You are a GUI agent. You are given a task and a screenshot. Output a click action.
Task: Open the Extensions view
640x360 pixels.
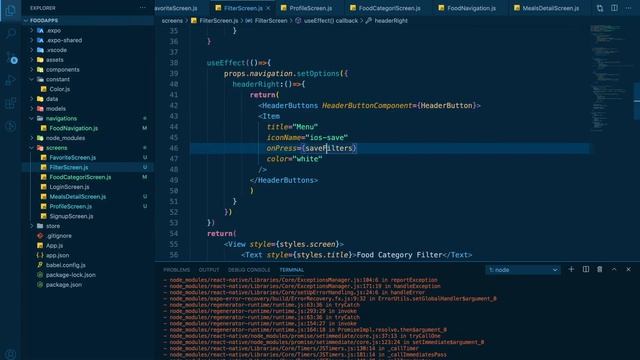(11, 103)
